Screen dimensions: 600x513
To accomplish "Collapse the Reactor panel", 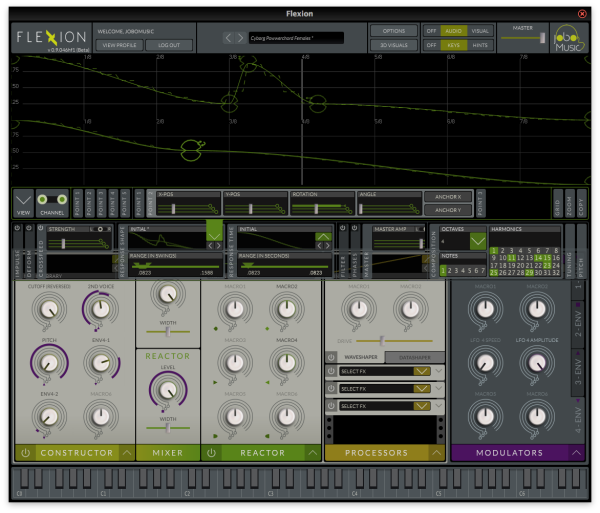I will coord(313,453).
